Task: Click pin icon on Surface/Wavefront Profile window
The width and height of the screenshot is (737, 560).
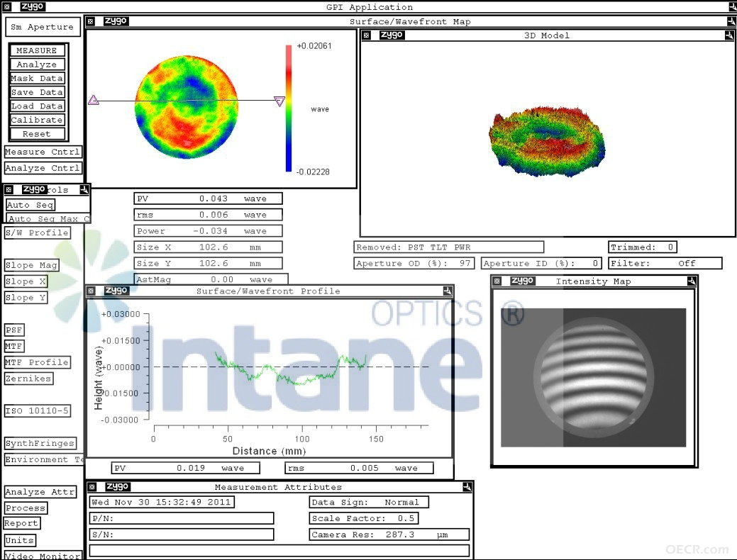Action: (x=448, y=291)
